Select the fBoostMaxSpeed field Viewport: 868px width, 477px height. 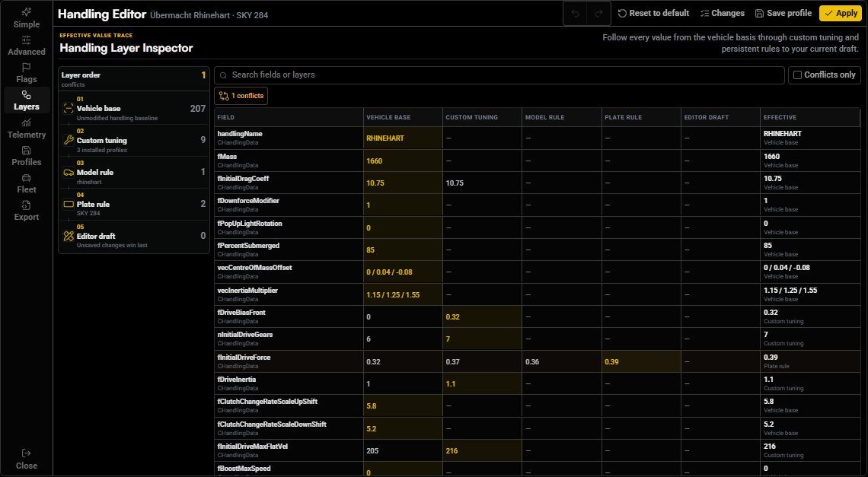coord(244,469)
